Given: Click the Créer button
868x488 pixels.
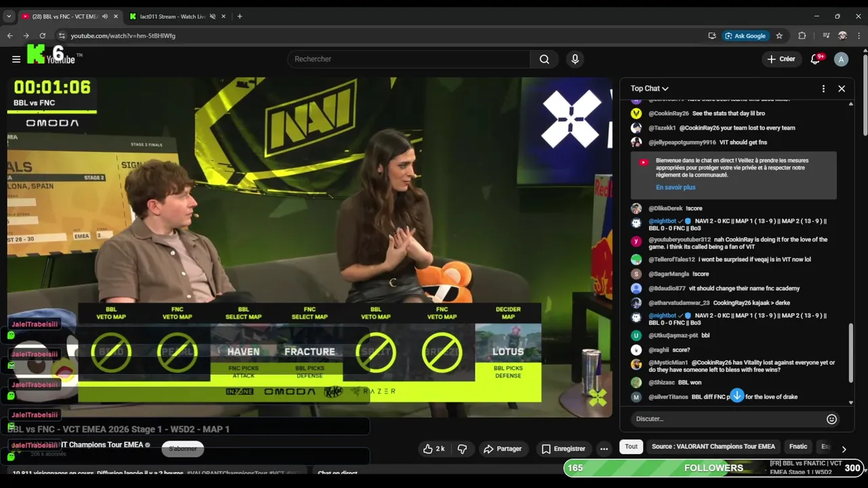Looking at the screenshot, I should (781, 59).
